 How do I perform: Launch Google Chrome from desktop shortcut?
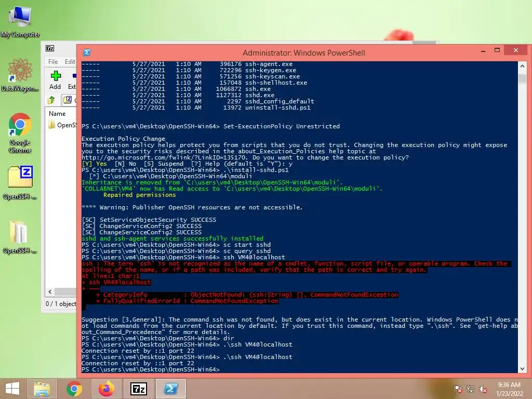pos(20,132)
